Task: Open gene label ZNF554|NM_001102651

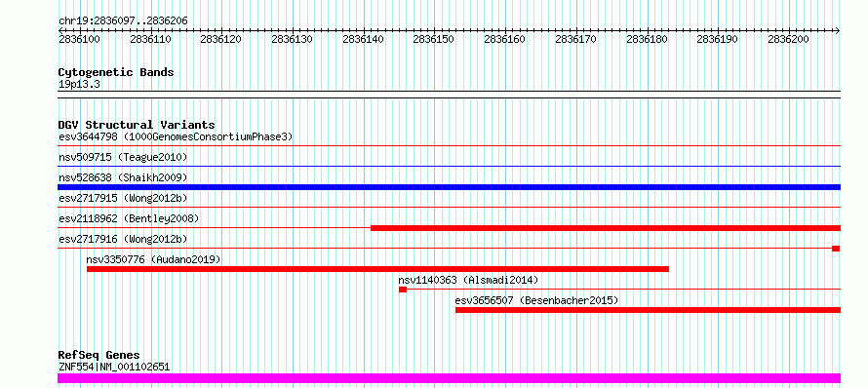Action: [114, 367]
